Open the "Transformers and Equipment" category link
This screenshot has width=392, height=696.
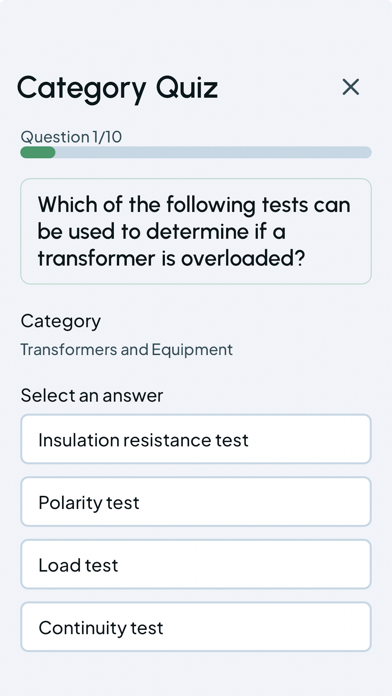(127, 350)
